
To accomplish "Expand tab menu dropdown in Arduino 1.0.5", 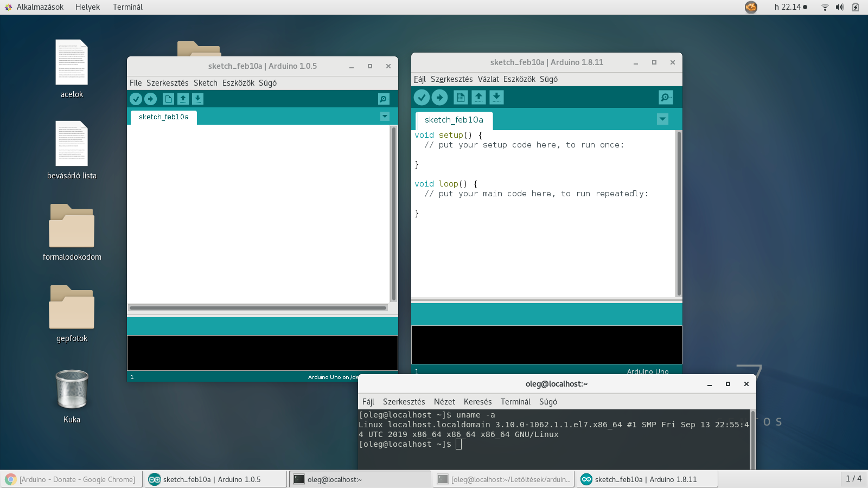I will coord(385,116).
